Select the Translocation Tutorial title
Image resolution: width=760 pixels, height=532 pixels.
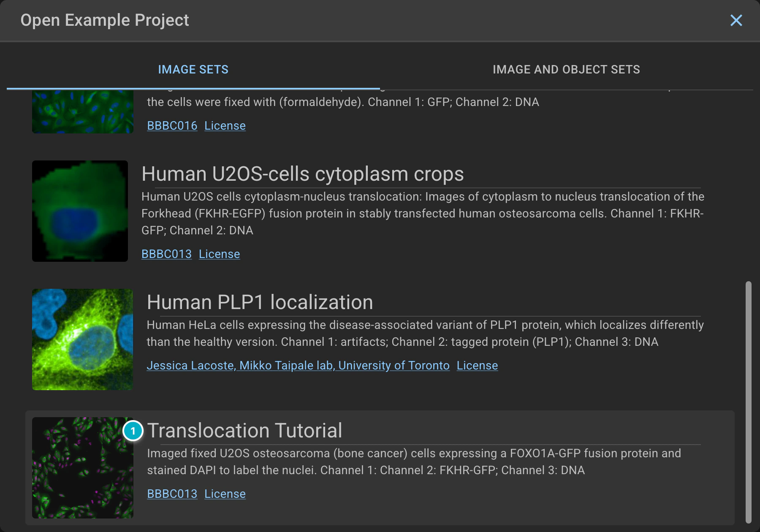coord(244,430)
